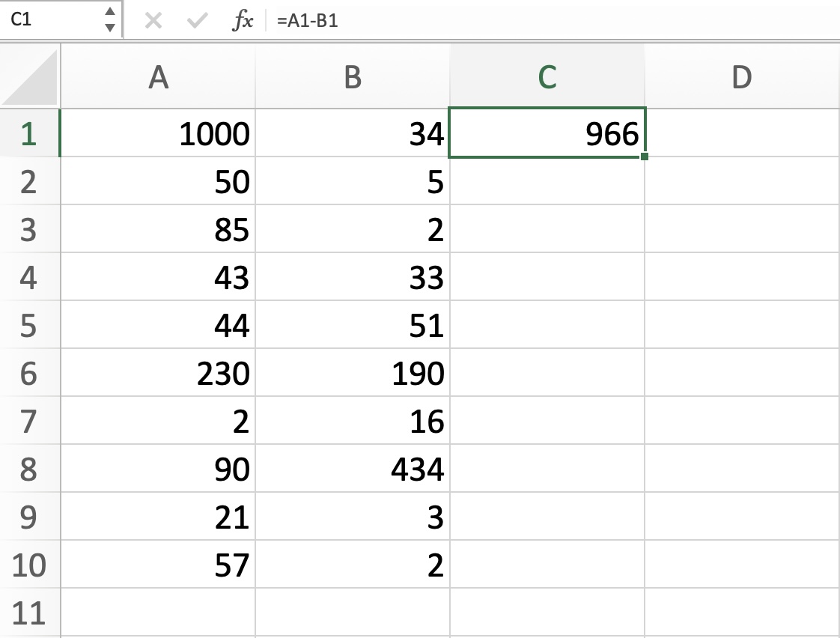Select row 9 header
The width and height of the screenshot is (840, 638).
(29, 516)
